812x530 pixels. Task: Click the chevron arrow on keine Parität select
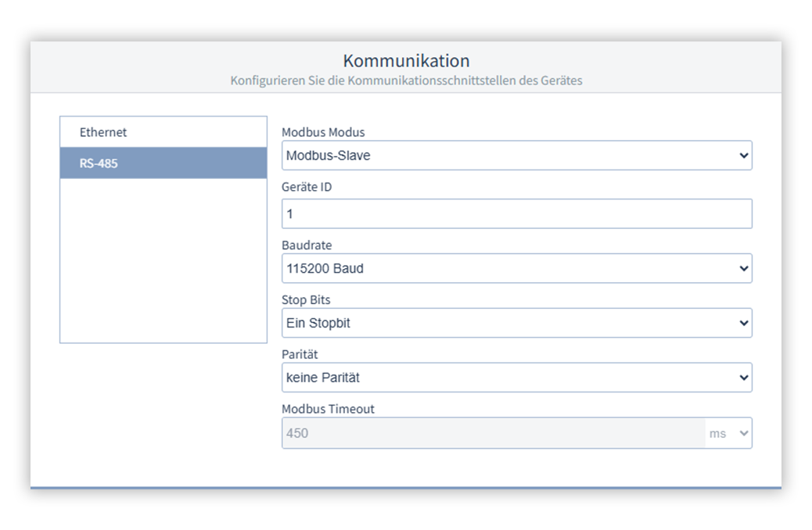743,378
